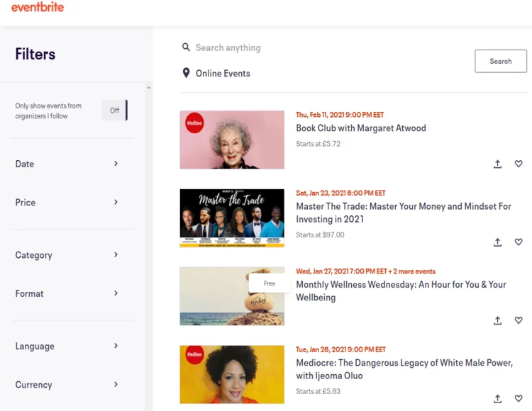Image resolution: width=532 pixels, height=411 pixels.
Task: Share the Mediocre Ijeoma Oluo event
Action: point(497,399)
